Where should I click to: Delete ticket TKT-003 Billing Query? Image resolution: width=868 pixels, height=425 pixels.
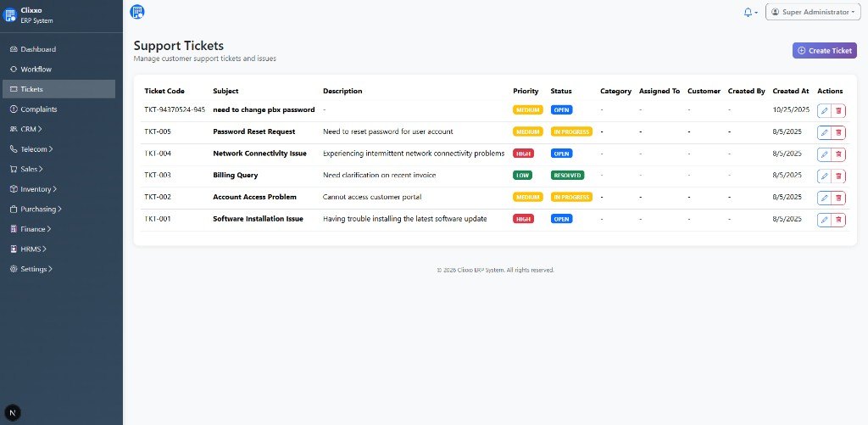tap(838, 176)
